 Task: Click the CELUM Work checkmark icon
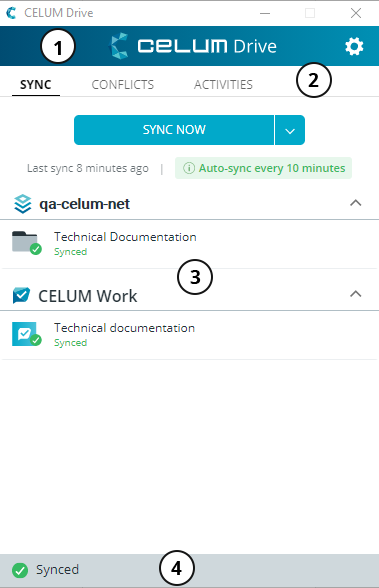coord(21,296)
